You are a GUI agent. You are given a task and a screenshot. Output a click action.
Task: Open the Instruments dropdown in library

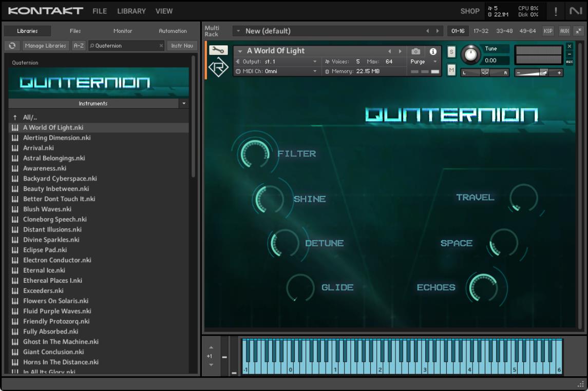[184, 104]
